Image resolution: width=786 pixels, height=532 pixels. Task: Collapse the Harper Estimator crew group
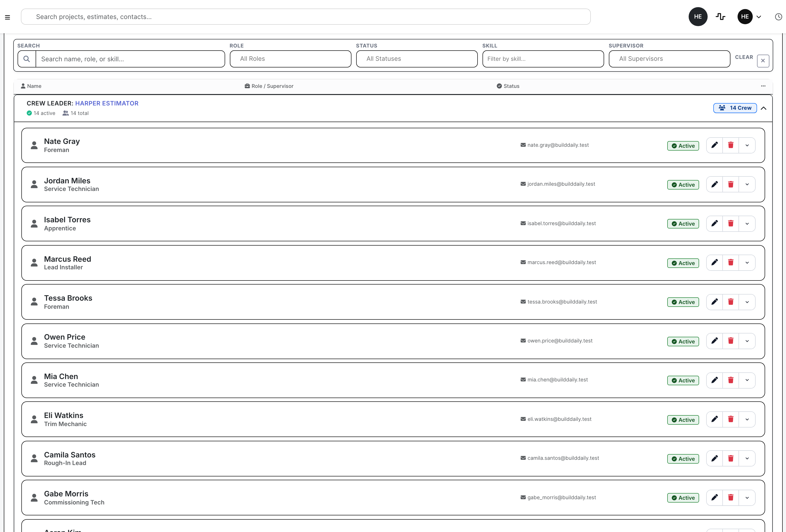[x=763, y=108]
